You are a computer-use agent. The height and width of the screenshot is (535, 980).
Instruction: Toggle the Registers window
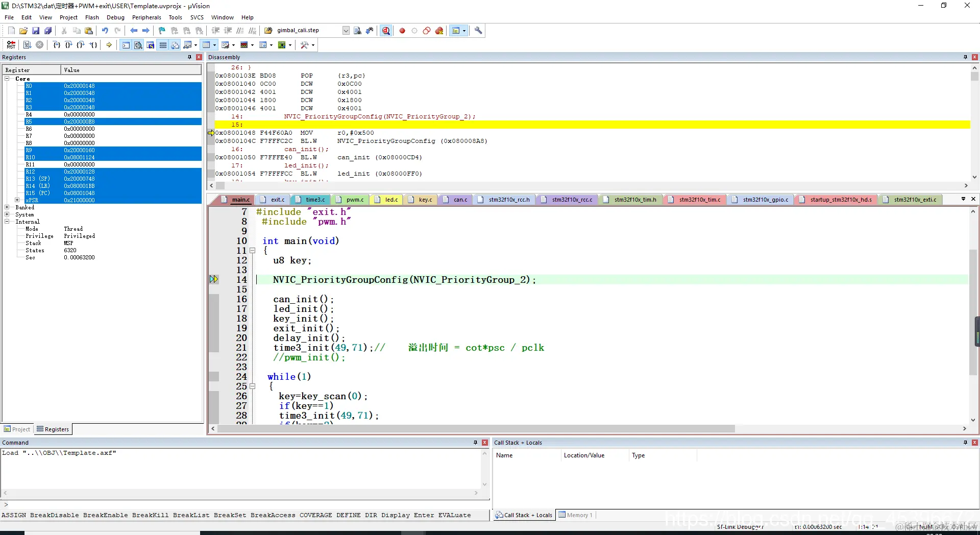(163, 45)
